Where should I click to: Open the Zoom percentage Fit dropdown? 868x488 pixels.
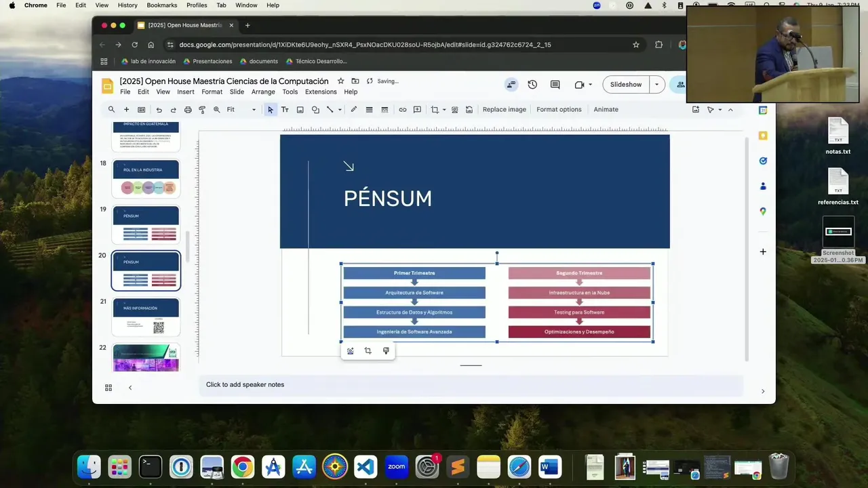[242, 109]
